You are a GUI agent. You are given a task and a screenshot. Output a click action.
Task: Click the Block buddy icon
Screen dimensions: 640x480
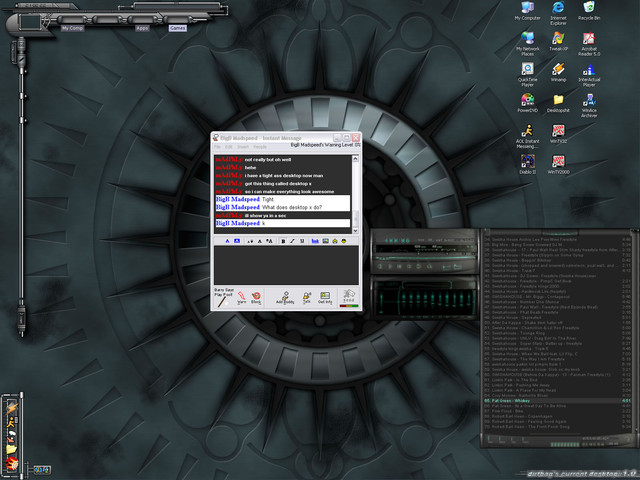tap(255, 297)
